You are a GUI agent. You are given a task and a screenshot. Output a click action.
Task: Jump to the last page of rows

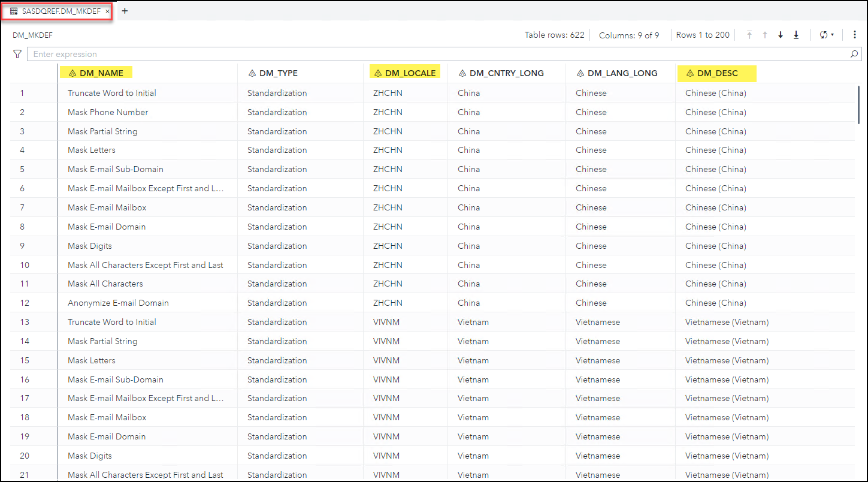pyautogui.click(x=796, y=35)
